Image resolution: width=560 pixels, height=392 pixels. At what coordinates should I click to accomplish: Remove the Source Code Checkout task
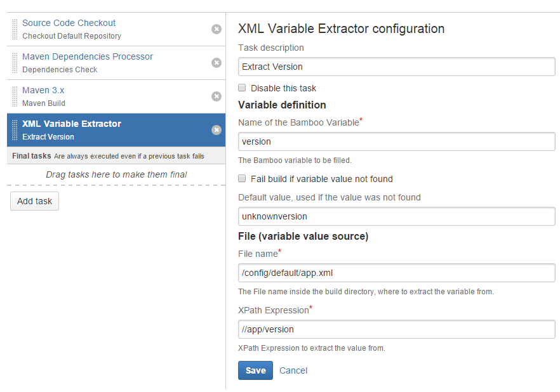click(x=217, y=29)
